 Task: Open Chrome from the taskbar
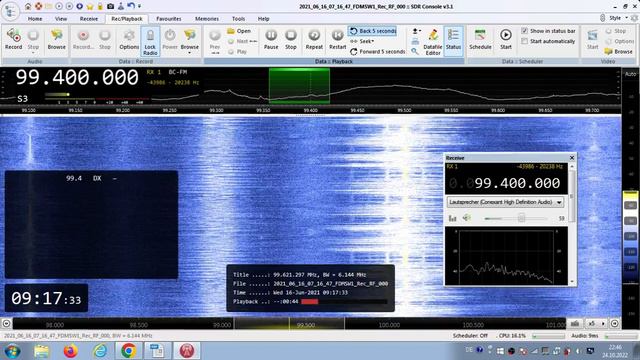pos(128,351)
